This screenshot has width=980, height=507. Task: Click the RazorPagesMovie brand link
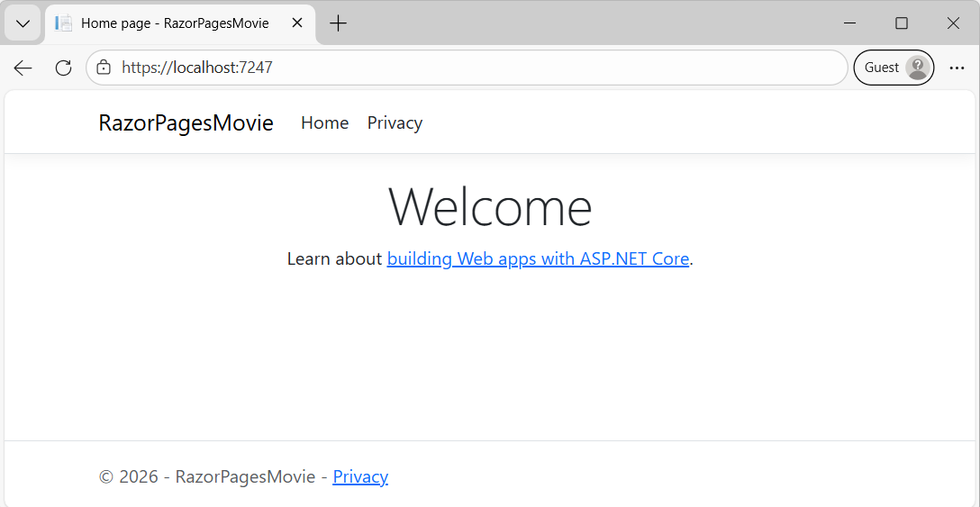[186, 123]
